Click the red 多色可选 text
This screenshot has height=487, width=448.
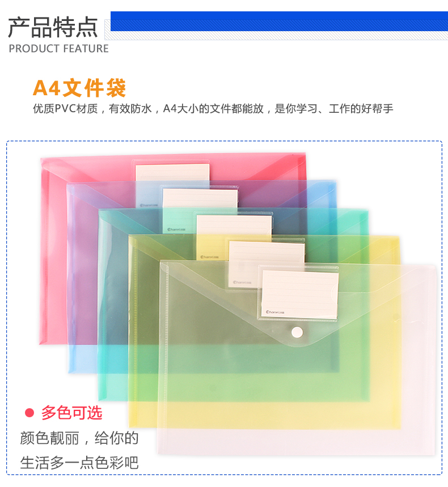72,413
